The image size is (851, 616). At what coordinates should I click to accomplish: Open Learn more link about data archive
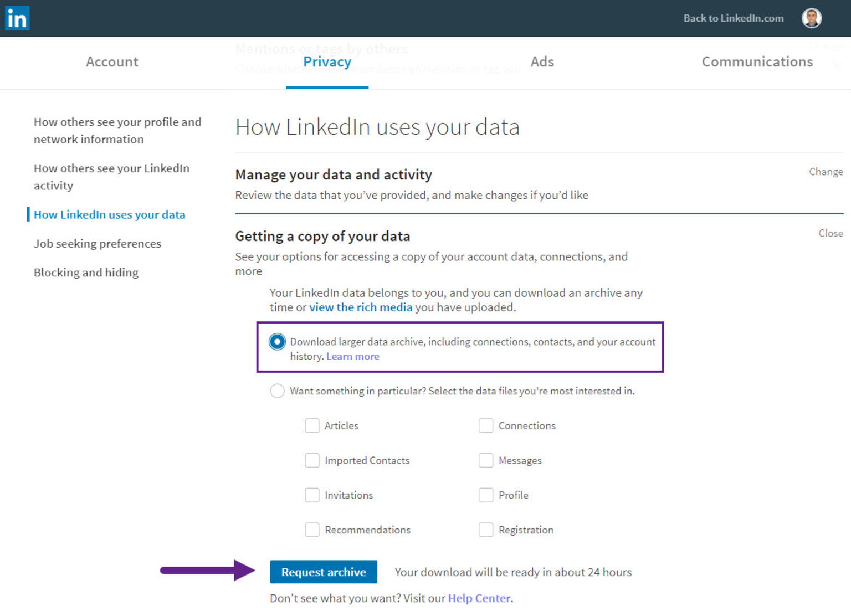point(353,356)
